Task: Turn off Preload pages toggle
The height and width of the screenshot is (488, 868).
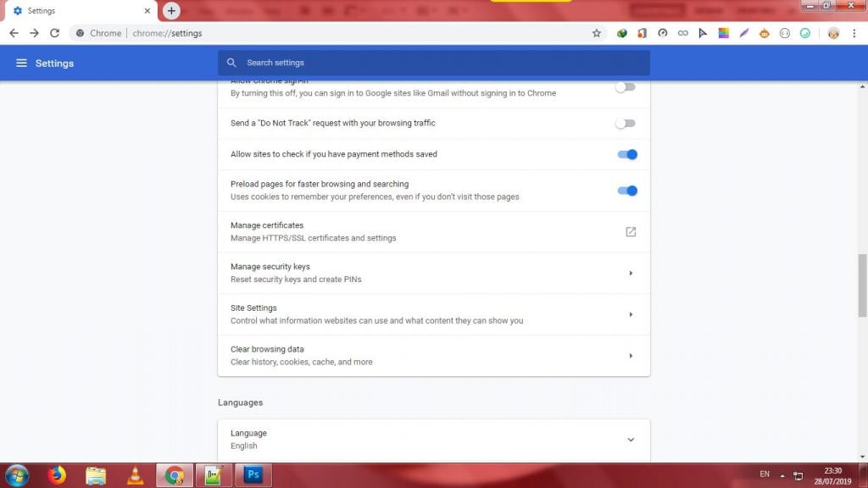Action: point(627,191)
